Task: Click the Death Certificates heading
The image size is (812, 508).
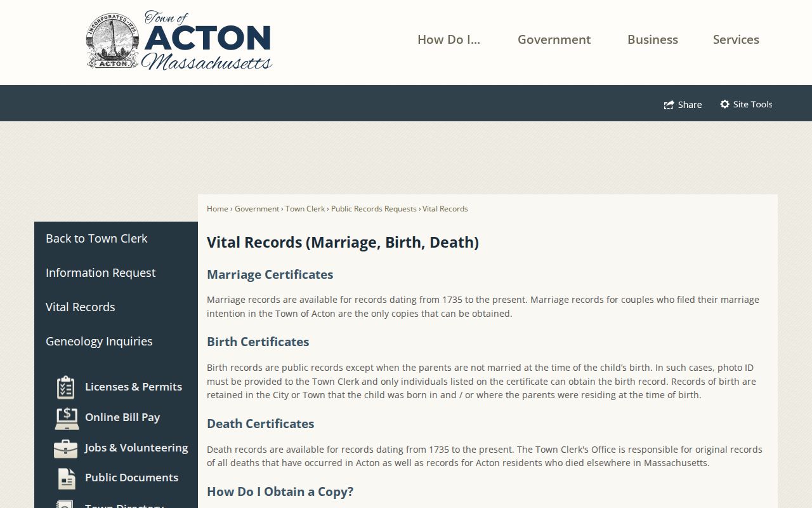Action: click(260, 424)
